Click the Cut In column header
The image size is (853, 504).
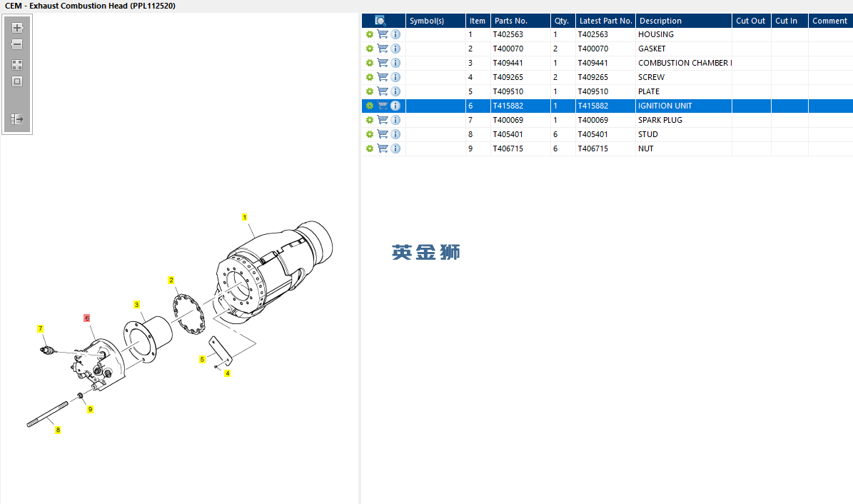click(789, 21)
